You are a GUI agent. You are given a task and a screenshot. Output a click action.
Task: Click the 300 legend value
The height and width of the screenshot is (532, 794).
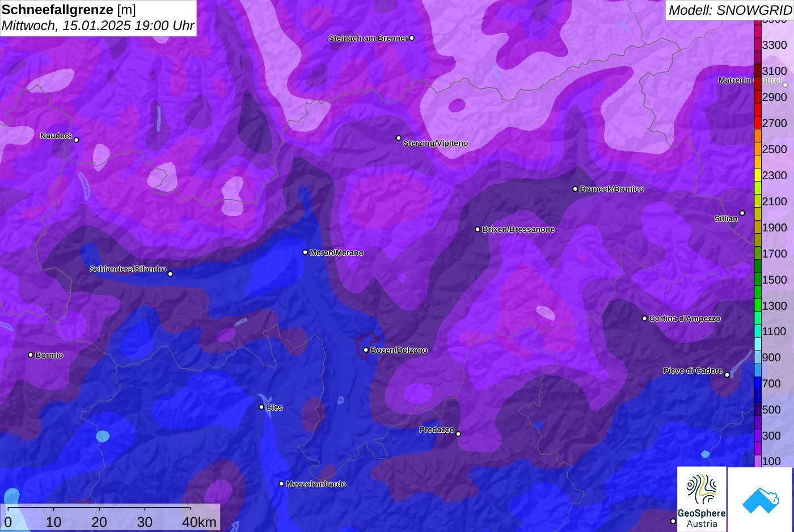(771, 436)
